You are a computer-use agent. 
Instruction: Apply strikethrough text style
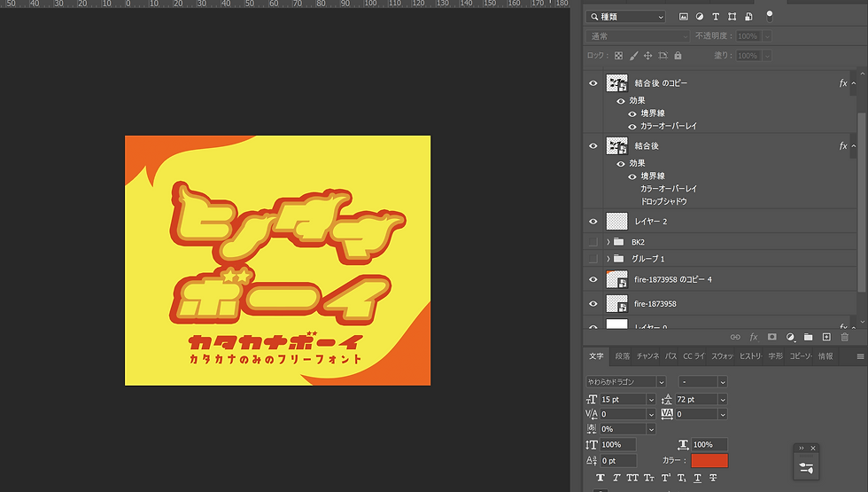click(x=713, y=478)
